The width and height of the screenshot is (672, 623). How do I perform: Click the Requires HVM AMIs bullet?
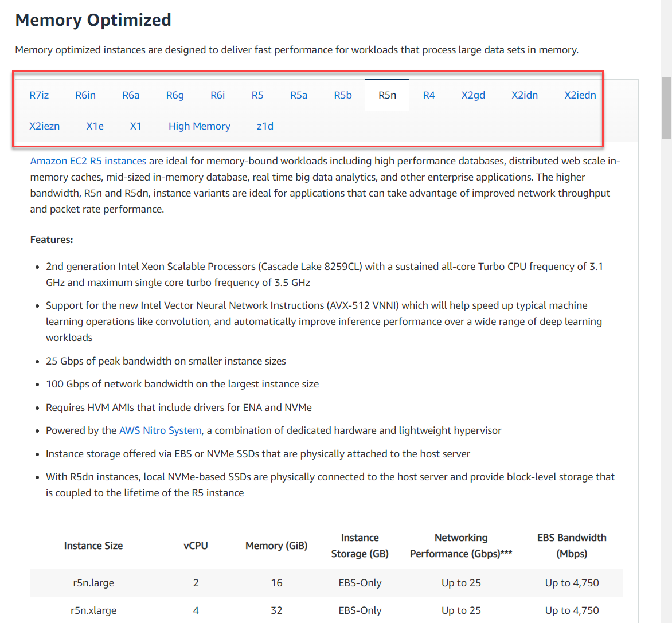click(x=179, y=408)
